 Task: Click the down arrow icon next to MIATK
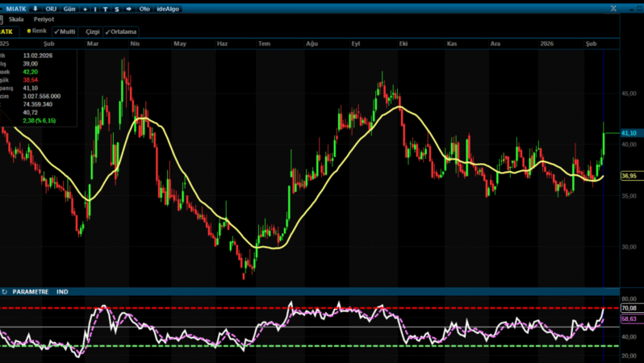click(x=35, y=8)
